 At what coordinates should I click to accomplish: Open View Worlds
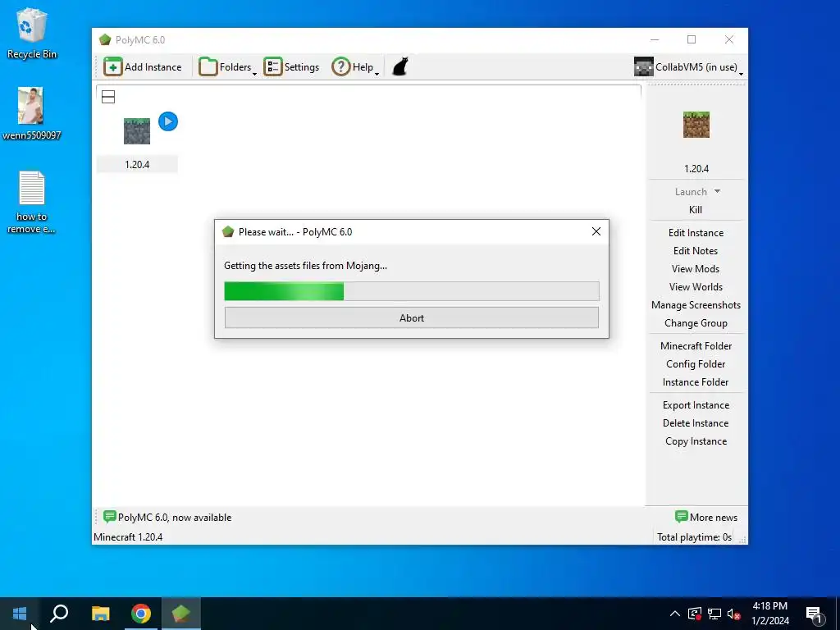point(696,287)
